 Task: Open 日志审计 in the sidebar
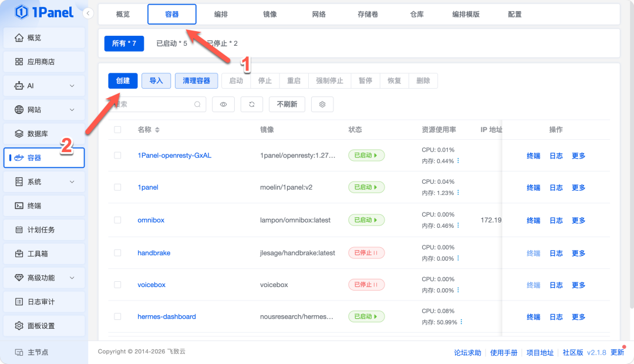[44, 302]
